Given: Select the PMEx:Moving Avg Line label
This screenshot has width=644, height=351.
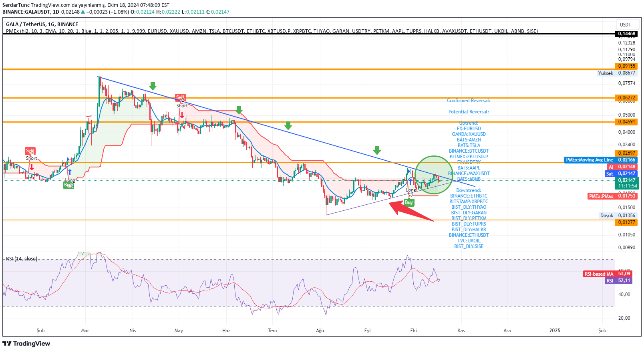Looking at the screenshot, I should point(589,160).
